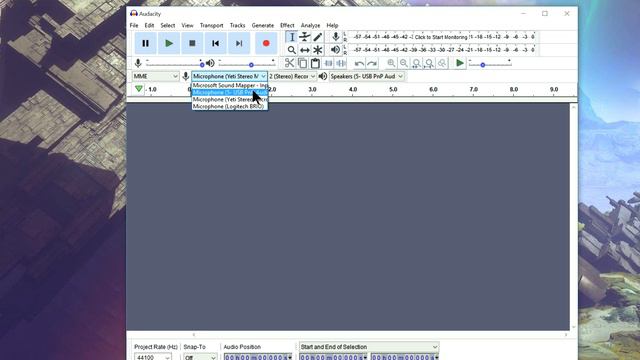
Task: Select the Selection (I-beam) tool
Action: pyautogui.click(x=291, y=37)
